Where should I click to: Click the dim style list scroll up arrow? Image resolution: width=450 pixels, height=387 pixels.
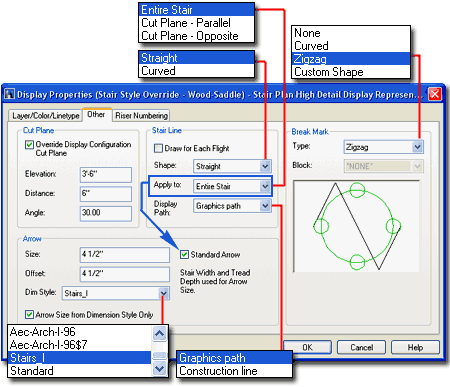159,333
